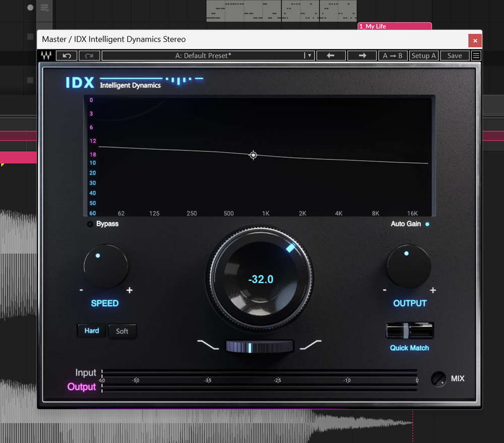The image size is (504, 443).
Task: Click the Quick Match slider
Action: coord(410,331)
